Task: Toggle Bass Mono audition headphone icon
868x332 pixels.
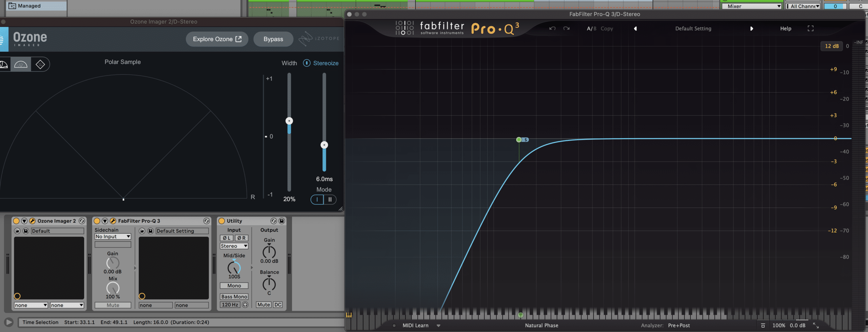Action: coord(245,305)
